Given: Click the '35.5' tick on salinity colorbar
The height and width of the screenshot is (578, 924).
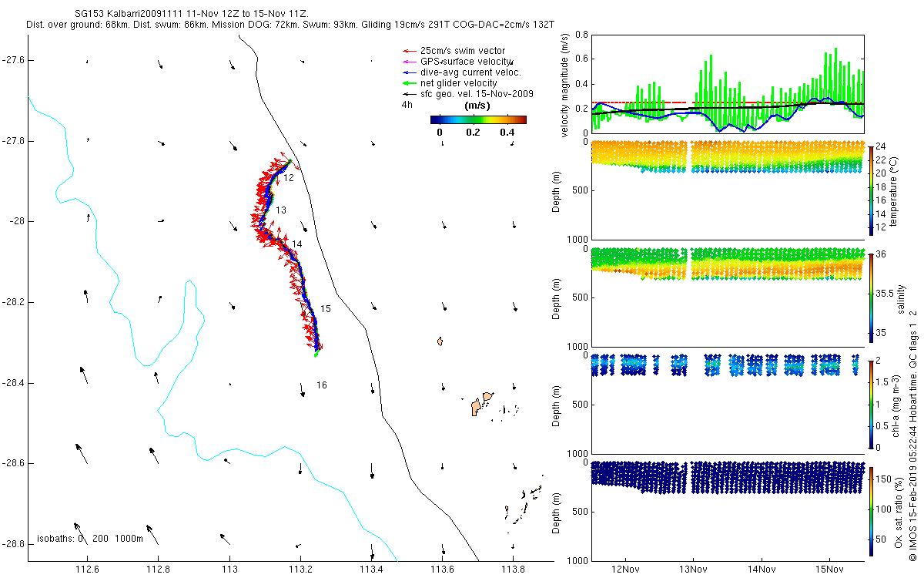Looking at the screenshot, I should coord(886,294).
